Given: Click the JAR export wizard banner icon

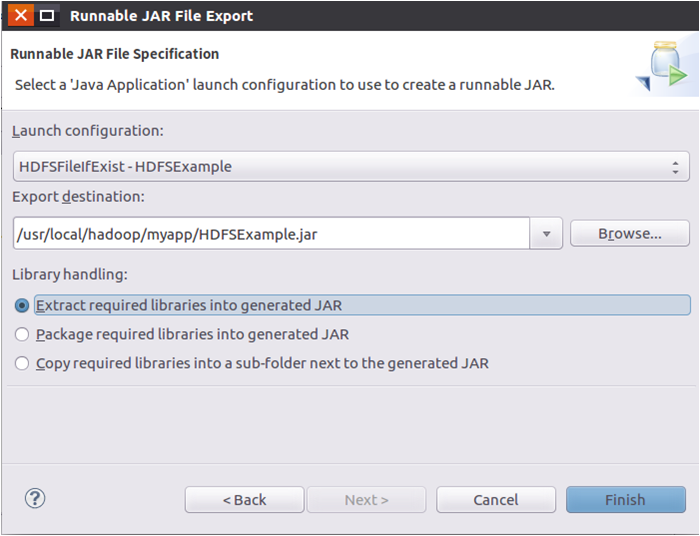Looking at the screenshot, I should point(662,68).
